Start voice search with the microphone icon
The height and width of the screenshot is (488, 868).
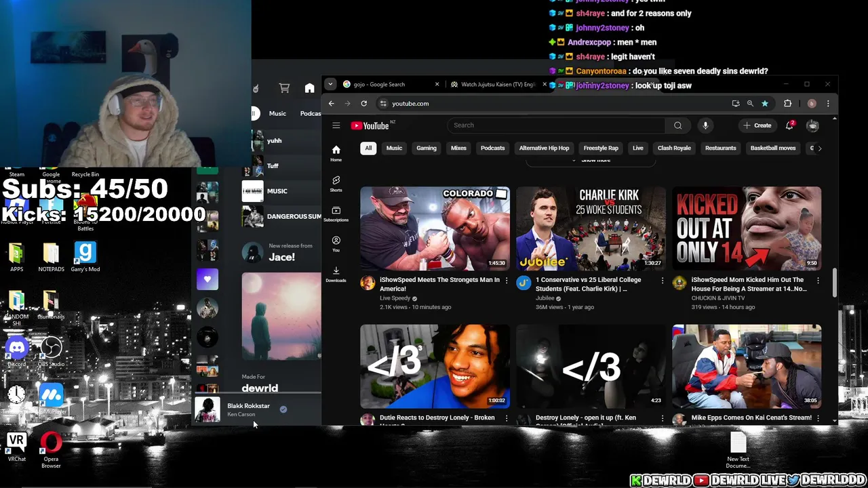tap(705, 125)
